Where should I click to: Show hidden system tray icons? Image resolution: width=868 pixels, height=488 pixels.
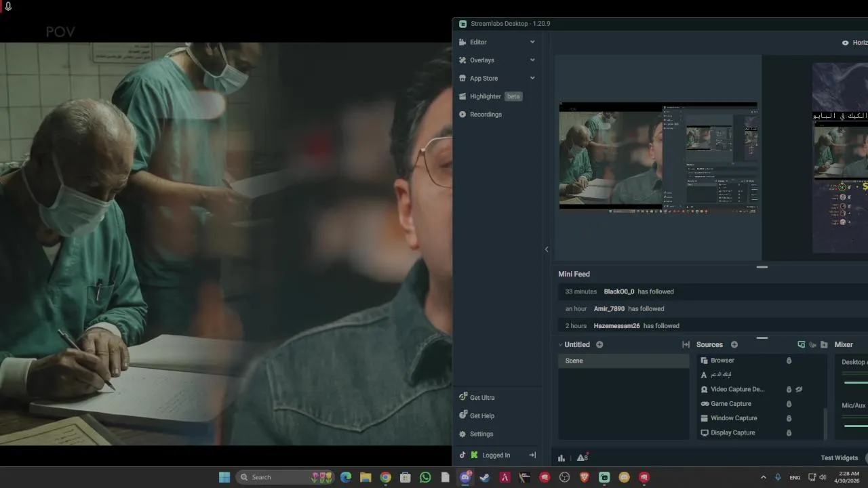coord(763,477)
